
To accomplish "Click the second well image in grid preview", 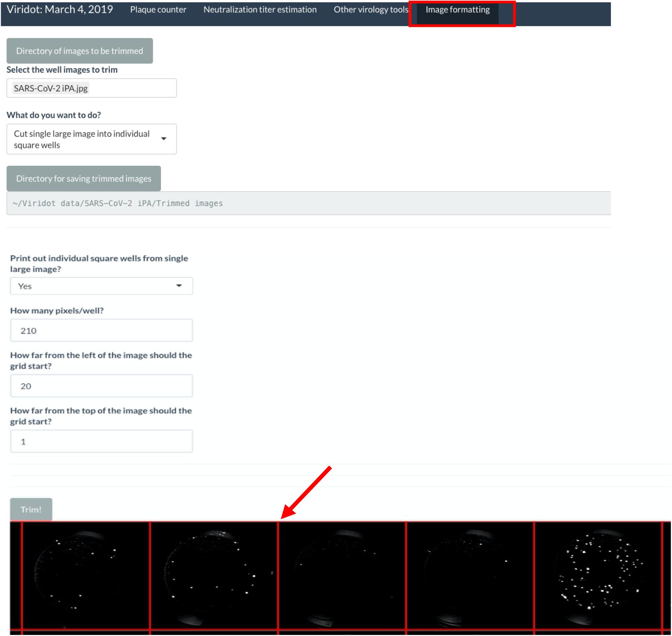I will (214, 576).
